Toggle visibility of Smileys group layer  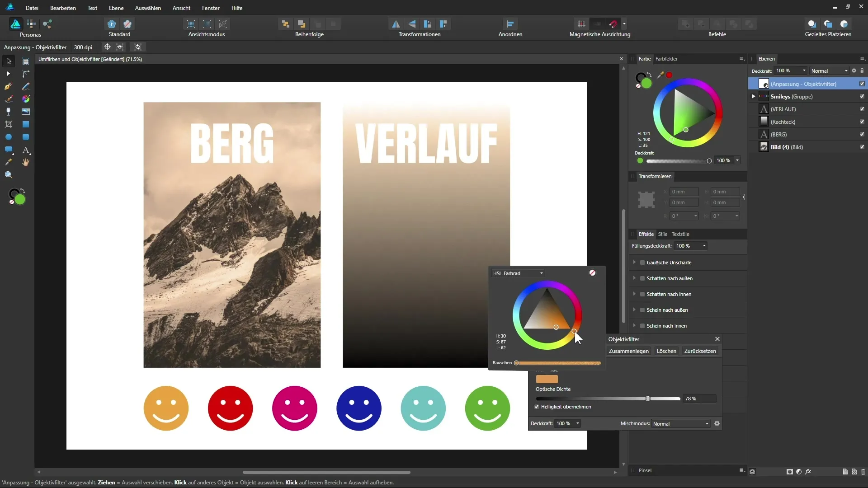(x=862, y=96)
